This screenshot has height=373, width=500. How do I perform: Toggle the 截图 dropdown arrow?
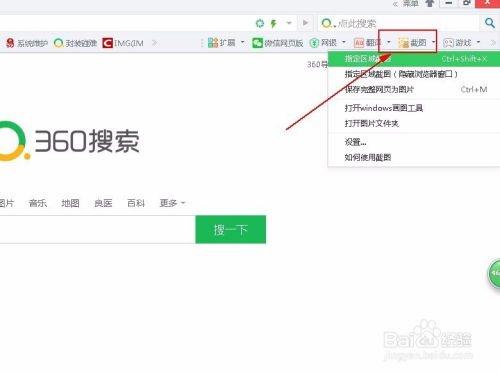coord(434,42)
